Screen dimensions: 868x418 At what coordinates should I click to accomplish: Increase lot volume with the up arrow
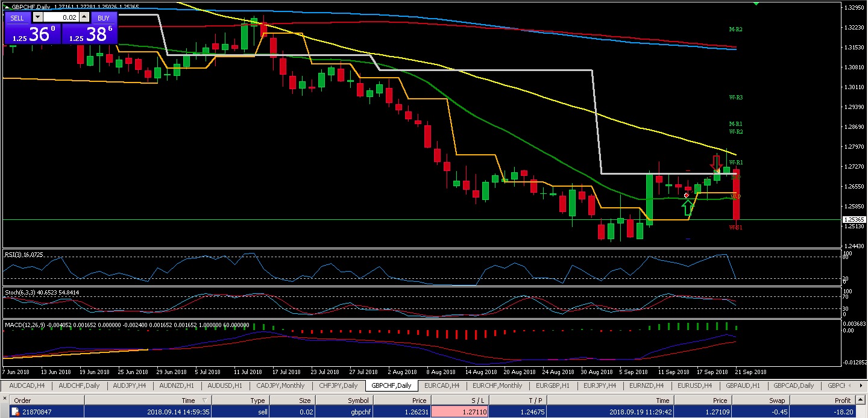[84, 17]
